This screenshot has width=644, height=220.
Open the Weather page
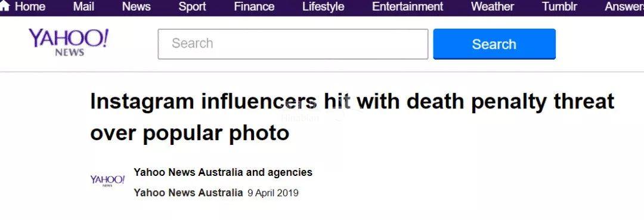pyautogui.click(x=493, y=7)
